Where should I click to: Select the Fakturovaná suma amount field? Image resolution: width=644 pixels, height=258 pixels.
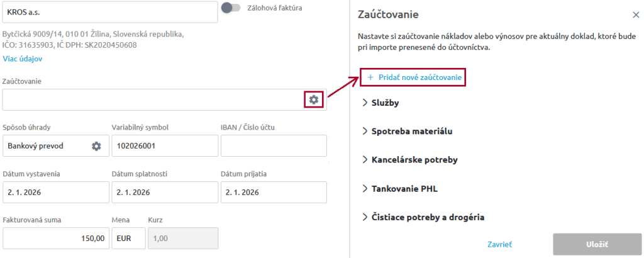pos(54,239)
